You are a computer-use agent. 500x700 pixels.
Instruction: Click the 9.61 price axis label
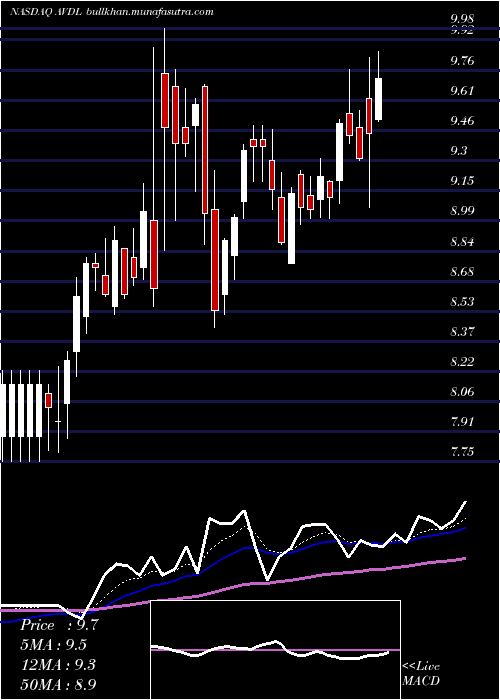tap(462, 91)
